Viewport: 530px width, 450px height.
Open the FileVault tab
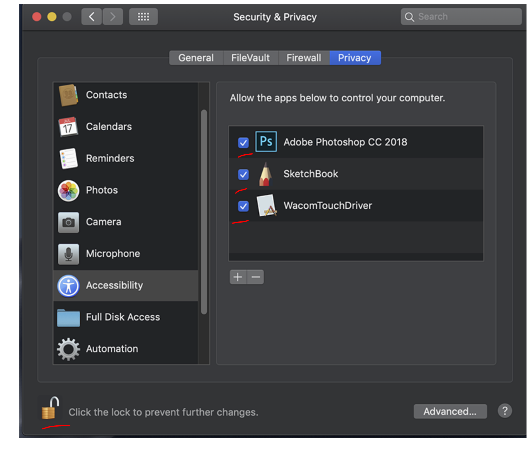pyautogui.click(x=250, y=58)
